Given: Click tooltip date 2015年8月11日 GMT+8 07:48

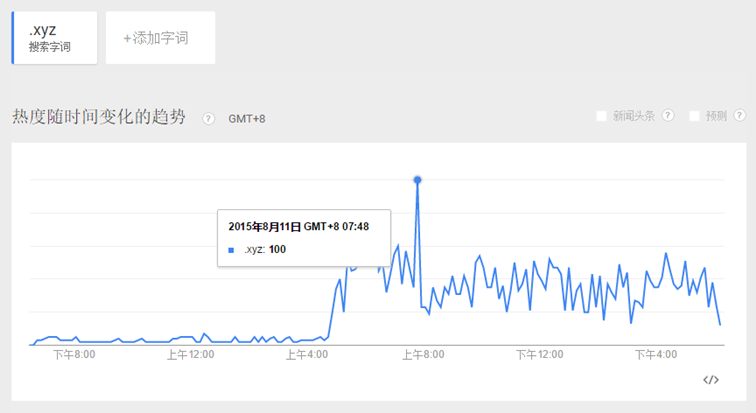Looking at the screenshot, I should pyautogui.click(x=298, y=227).
